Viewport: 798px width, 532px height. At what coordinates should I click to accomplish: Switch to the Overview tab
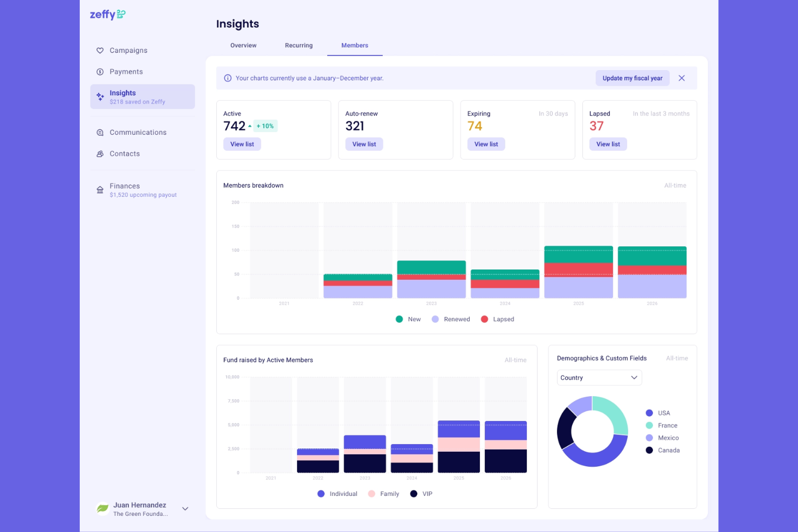click(x=243, y=45)
